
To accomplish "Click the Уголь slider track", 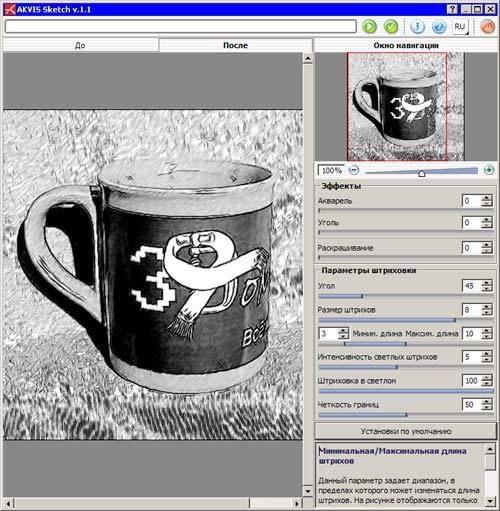I will click(x=406, y=232).
